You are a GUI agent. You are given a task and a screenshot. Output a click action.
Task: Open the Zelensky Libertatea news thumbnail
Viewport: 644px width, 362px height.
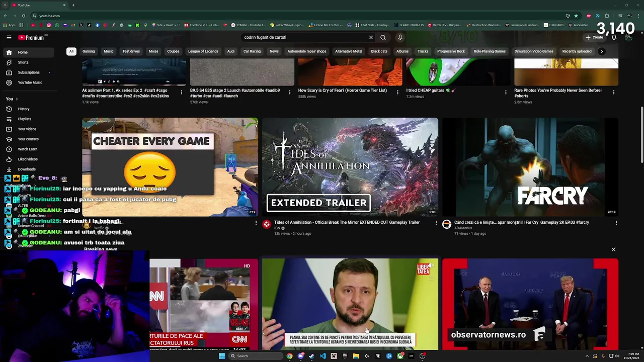coord(350,304)
